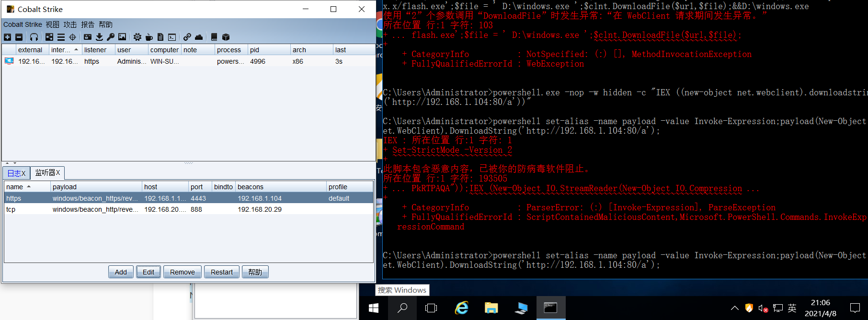
Task: Click the 英 input method indicator
Action: pyautogui.click(x=792, y=309)
